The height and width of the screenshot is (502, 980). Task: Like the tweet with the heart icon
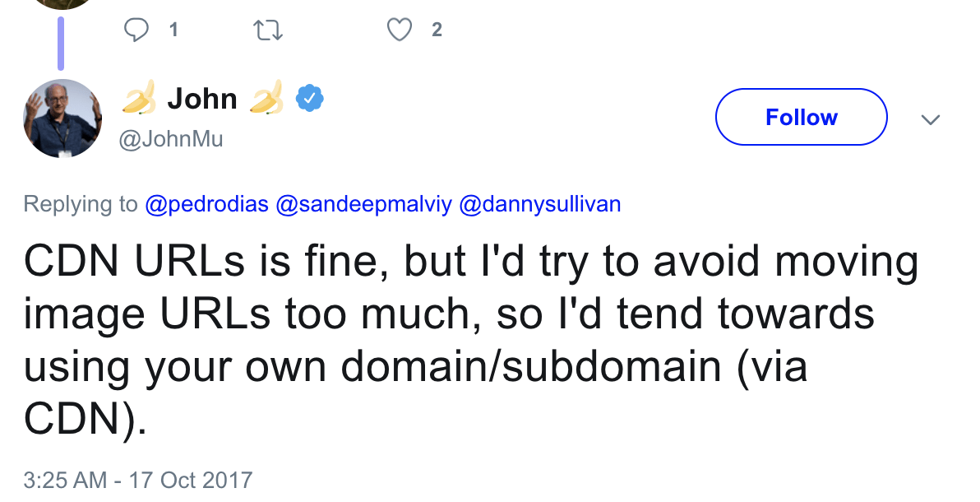(400, 30)
